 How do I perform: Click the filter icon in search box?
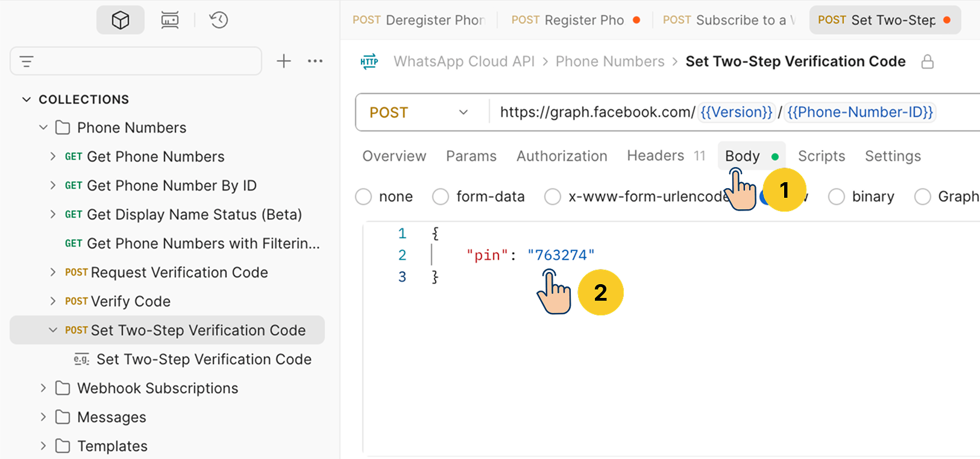click(27, 62)
